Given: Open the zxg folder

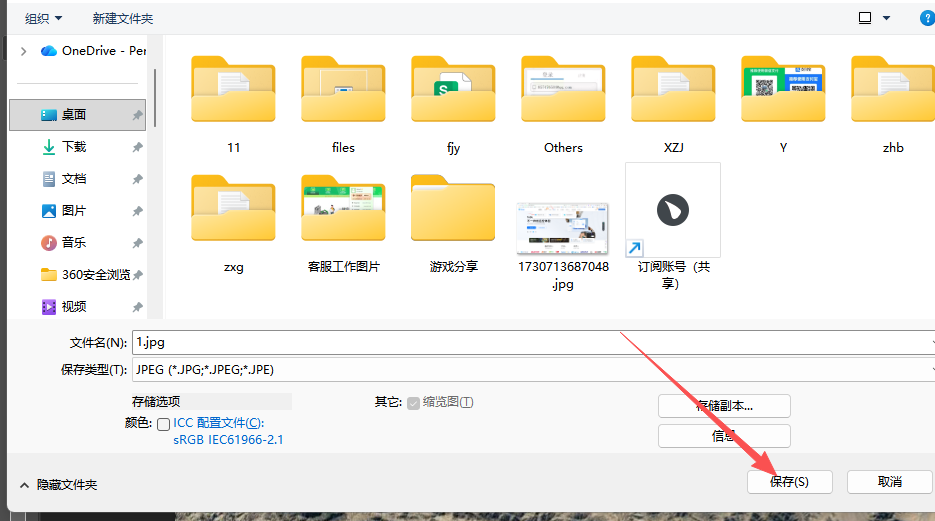Looking at the screenshot, I should [x=233, y=208].
